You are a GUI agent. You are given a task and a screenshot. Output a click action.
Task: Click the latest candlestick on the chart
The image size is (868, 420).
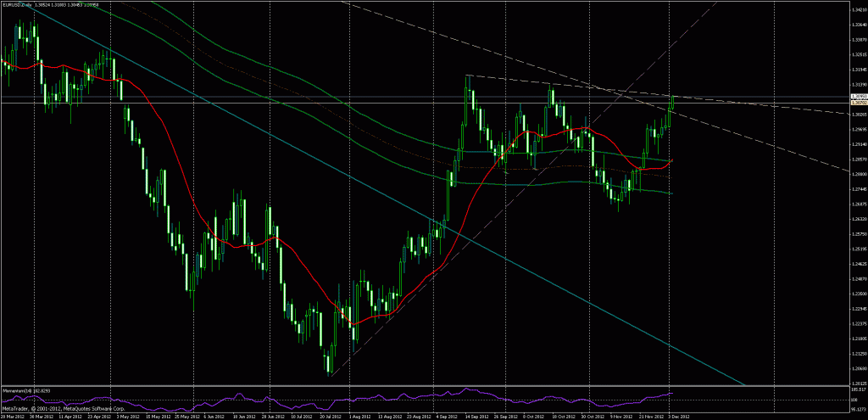pos(673,102)
